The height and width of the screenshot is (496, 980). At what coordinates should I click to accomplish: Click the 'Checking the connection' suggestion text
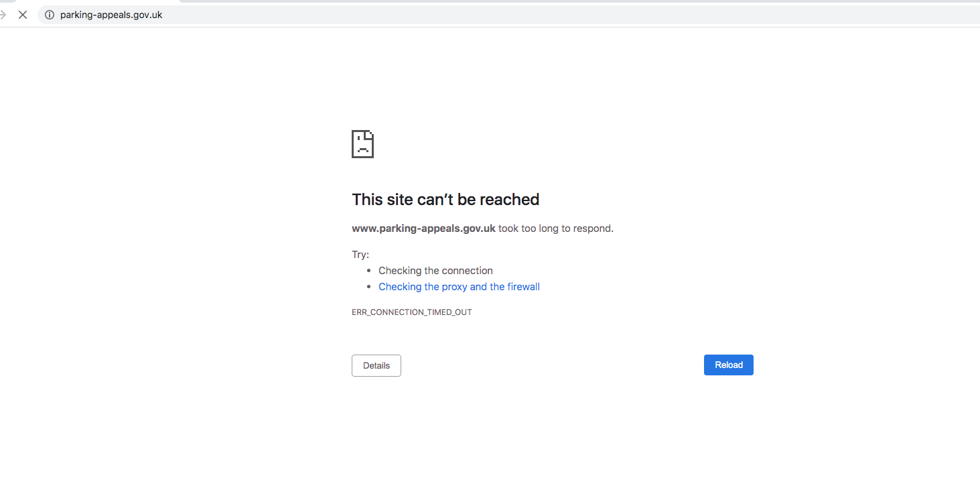click(435, 271)
